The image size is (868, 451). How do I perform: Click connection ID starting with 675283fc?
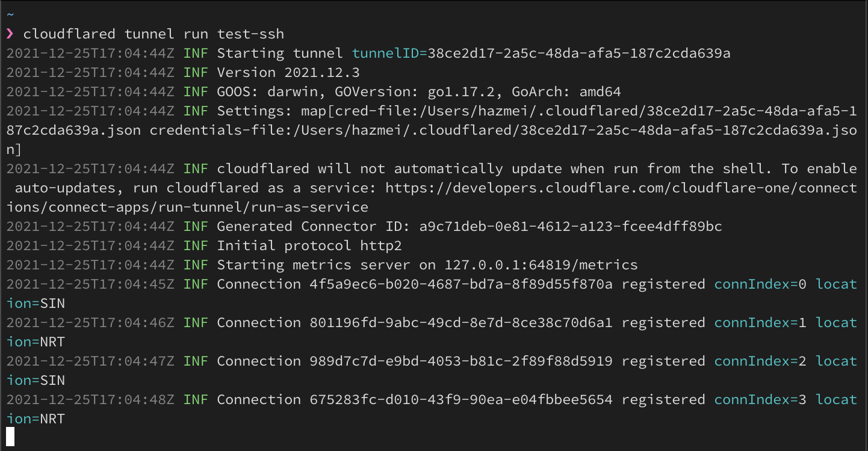[x=461, y=399]
